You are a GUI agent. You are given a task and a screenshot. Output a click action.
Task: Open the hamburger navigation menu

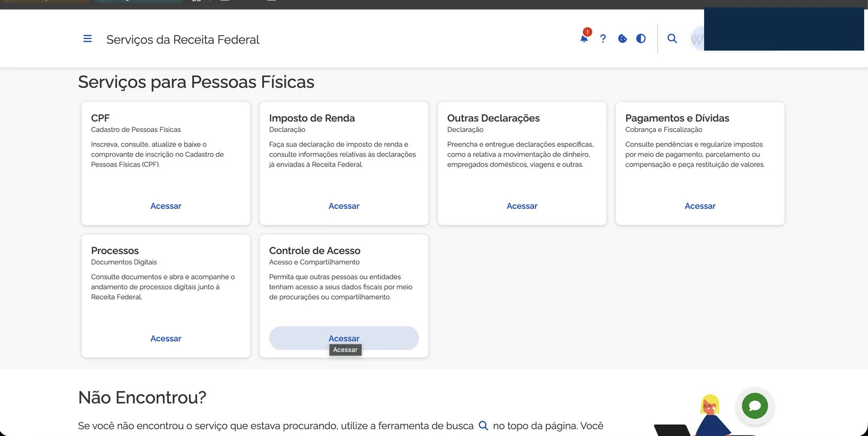pos(87,39)
